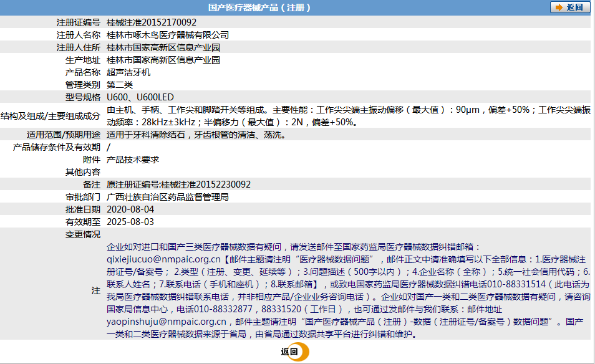Viewport: 595px width, 364px height.
Task: Click the 产品名称 field label
Action: (x=83, y=72)
